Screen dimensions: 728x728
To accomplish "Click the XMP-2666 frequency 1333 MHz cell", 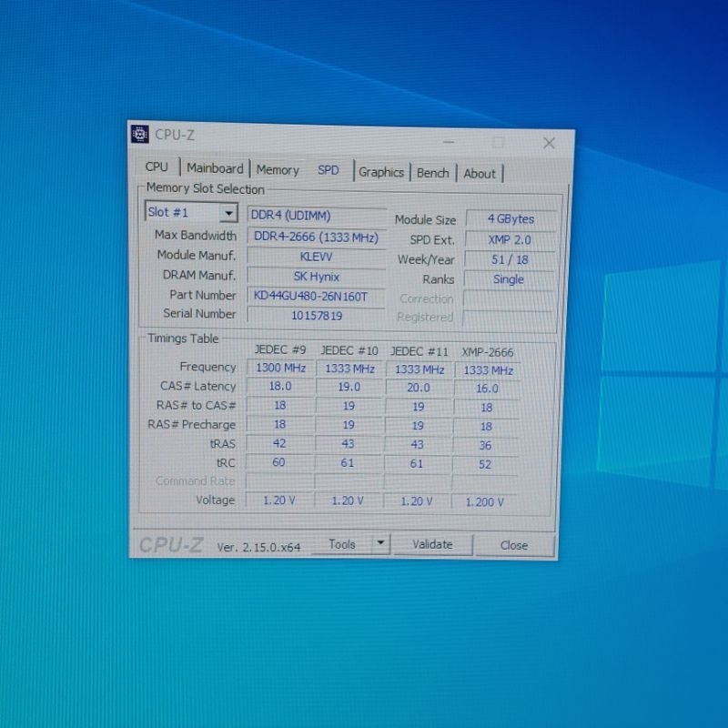I will pyautogui.click(x=488, y=370).
